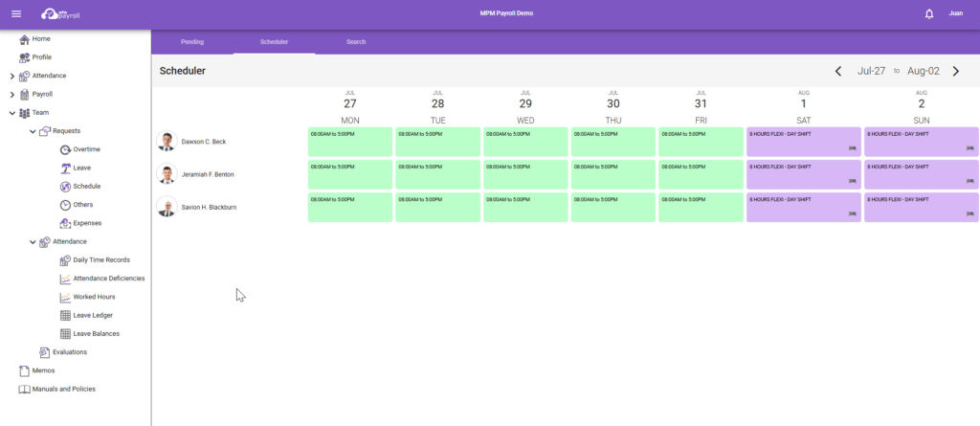Click the Overtime clock icon
Image resolution: width=980 pixels, height=426 pixels.
coord(65,149)
